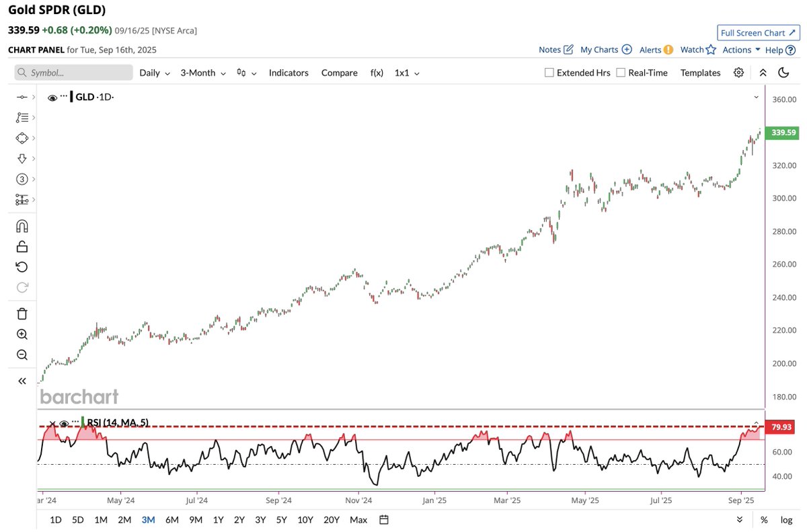Image resolution: width=807 pixels, height=532 pixels.
Task: Select the 6M time range
Action: [171, 520]
